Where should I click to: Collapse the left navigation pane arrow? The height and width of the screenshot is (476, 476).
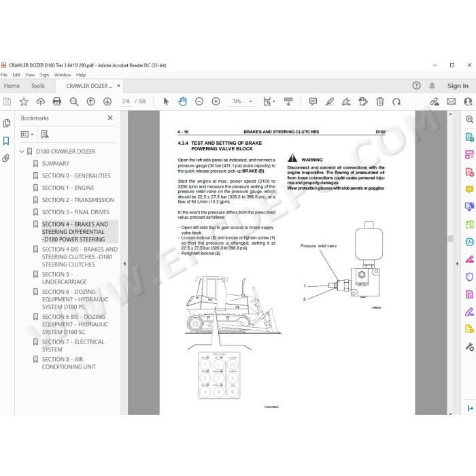pyautogui.click(x=124, y=264)
